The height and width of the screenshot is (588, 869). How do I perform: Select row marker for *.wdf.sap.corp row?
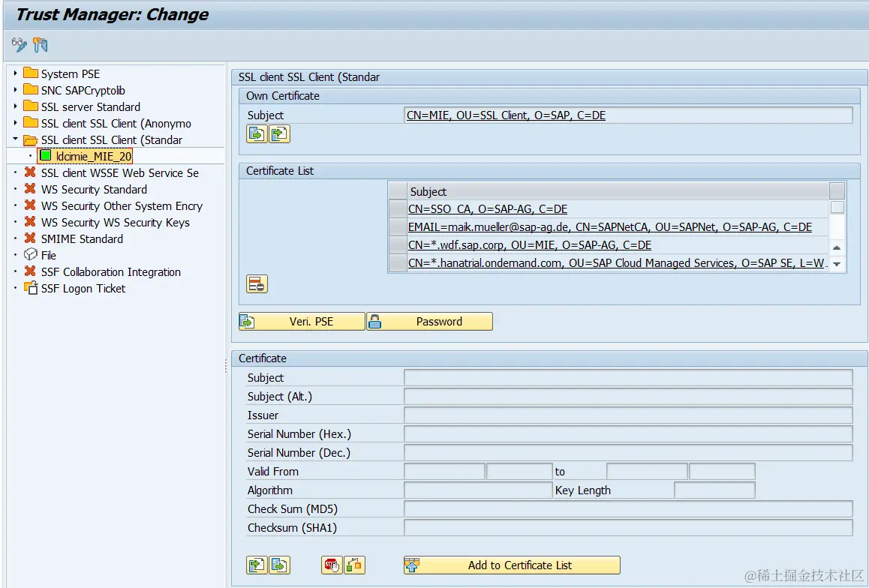coord(398,245)
